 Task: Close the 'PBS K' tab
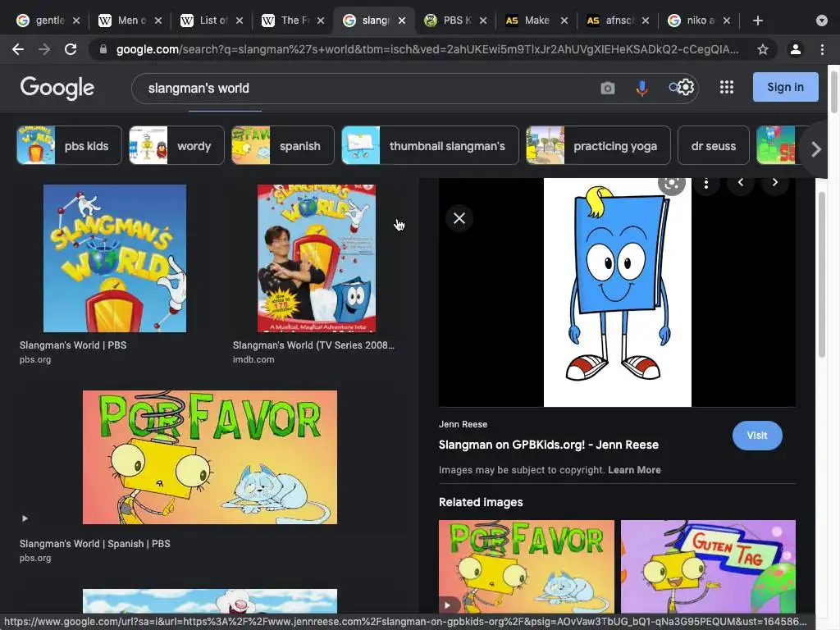pos(483,21)
